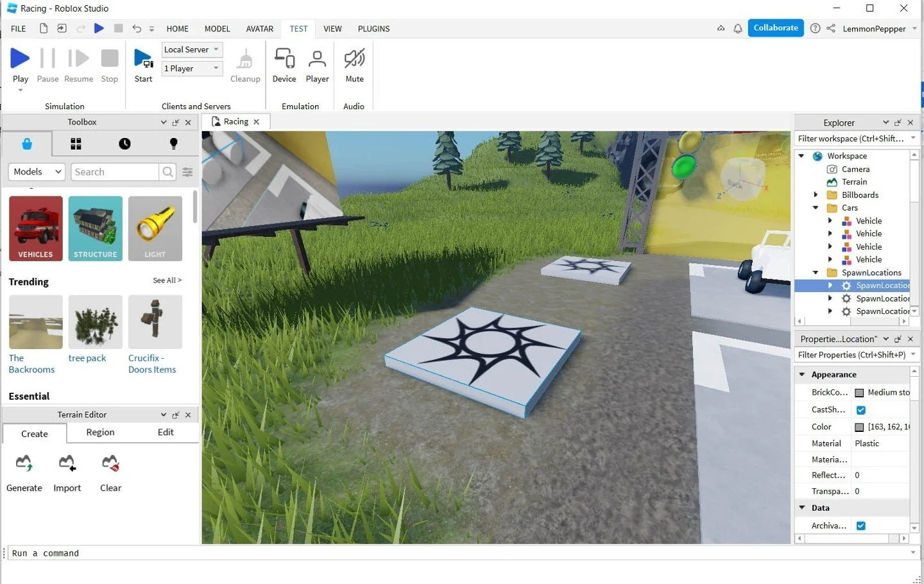Click the Import terrain tool
Image resolution: width=924 pixels, height=584 pixels.
[x=67, y=474]
